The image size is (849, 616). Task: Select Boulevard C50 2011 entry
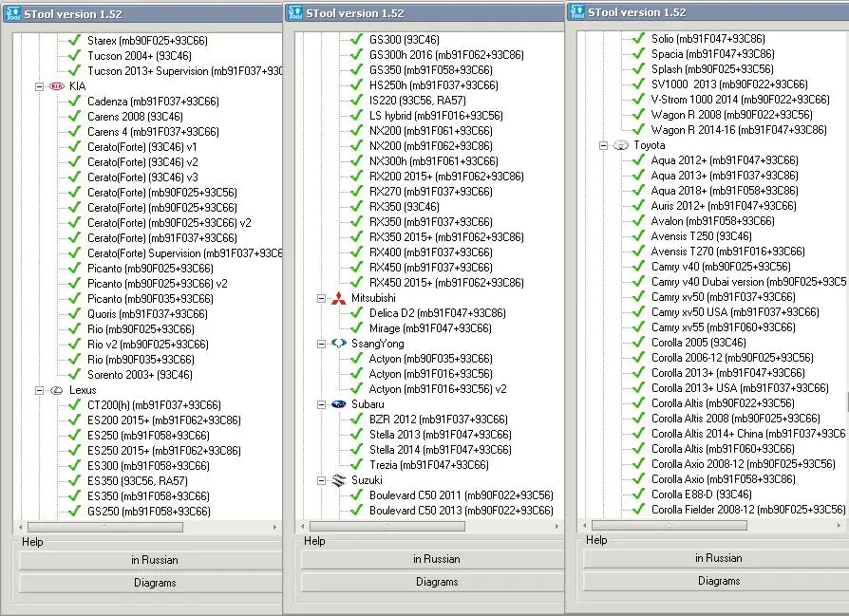point(461,495)
